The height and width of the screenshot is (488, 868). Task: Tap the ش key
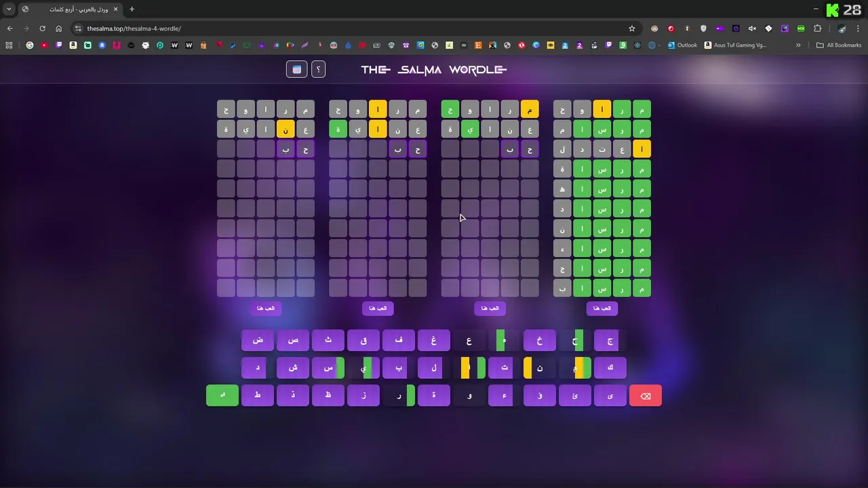(293, 368)
